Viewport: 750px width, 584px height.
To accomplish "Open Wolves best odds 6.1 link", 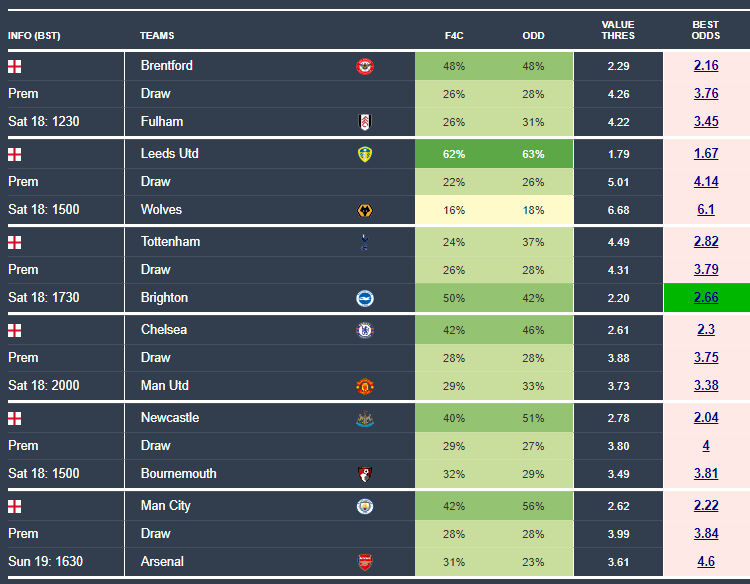I will (x=706, y=210).
